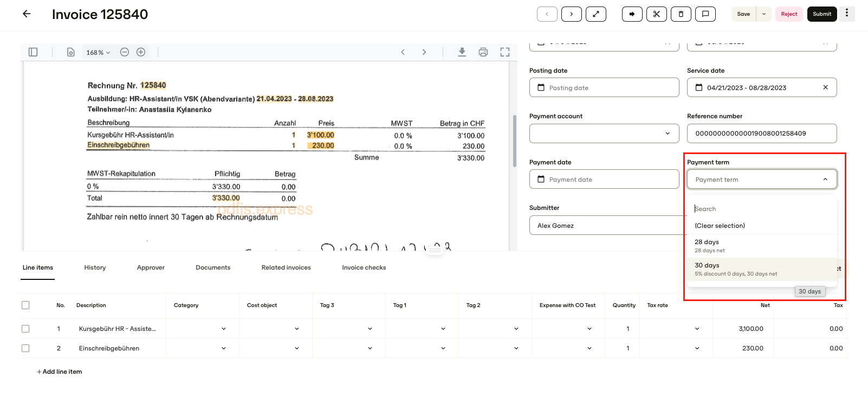Click the Submit button
The image size is (868, 396).
pos(822,14)
